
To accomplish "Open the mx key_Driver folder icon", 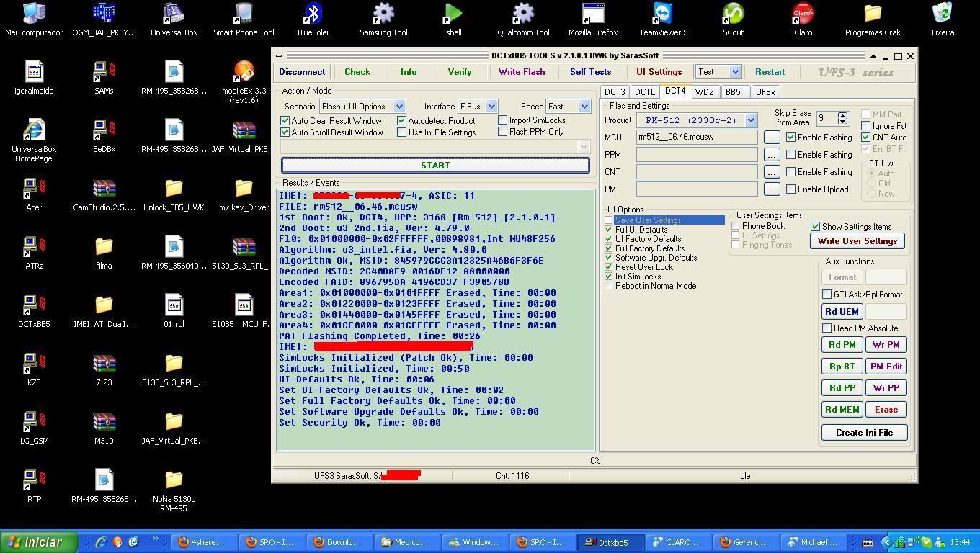I will coord(244,194).
